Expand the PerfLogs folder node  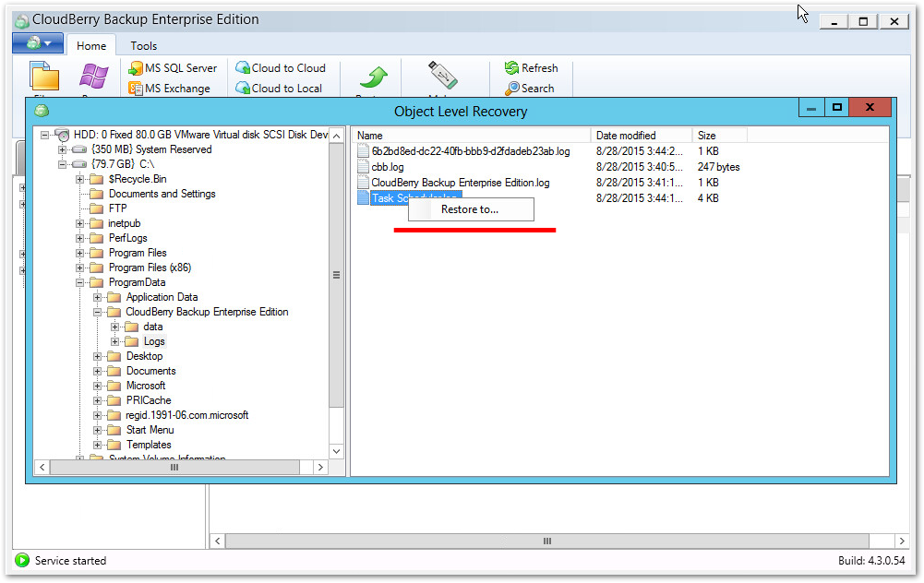[x=79, y=239]
